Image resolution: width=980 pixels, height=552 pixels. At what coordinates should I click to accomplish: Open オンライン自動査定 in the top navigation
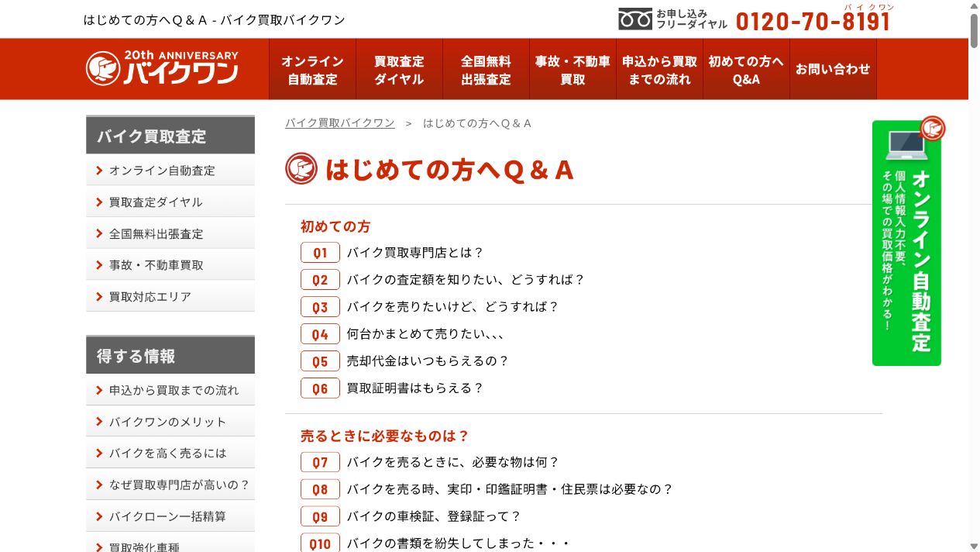(312, 69)
